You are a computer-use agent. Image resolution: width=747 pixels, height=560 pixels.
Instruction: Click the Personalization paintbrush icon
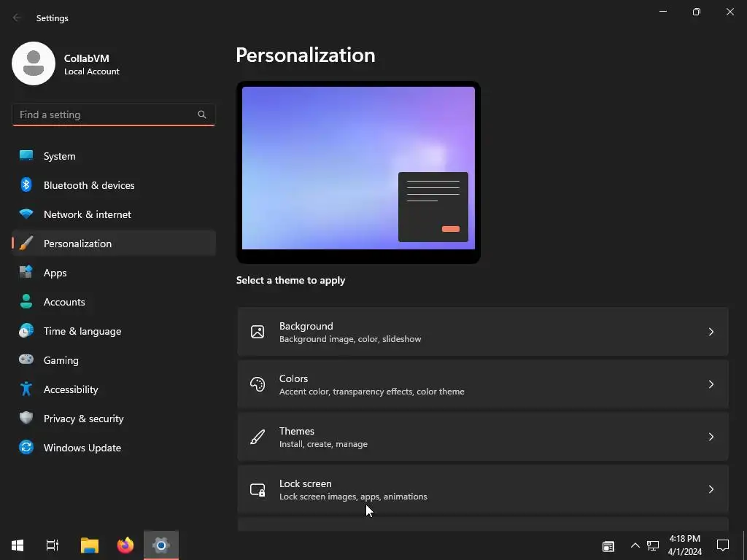pos(26,244)
